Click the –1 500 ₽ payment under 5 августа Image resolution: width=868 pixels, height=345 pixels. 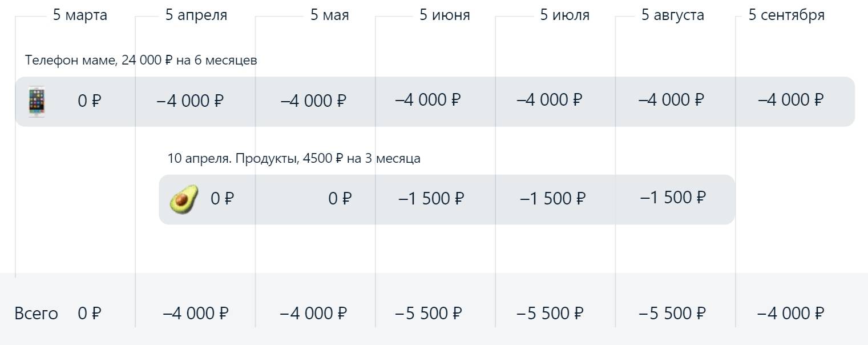tap(673, 198)
